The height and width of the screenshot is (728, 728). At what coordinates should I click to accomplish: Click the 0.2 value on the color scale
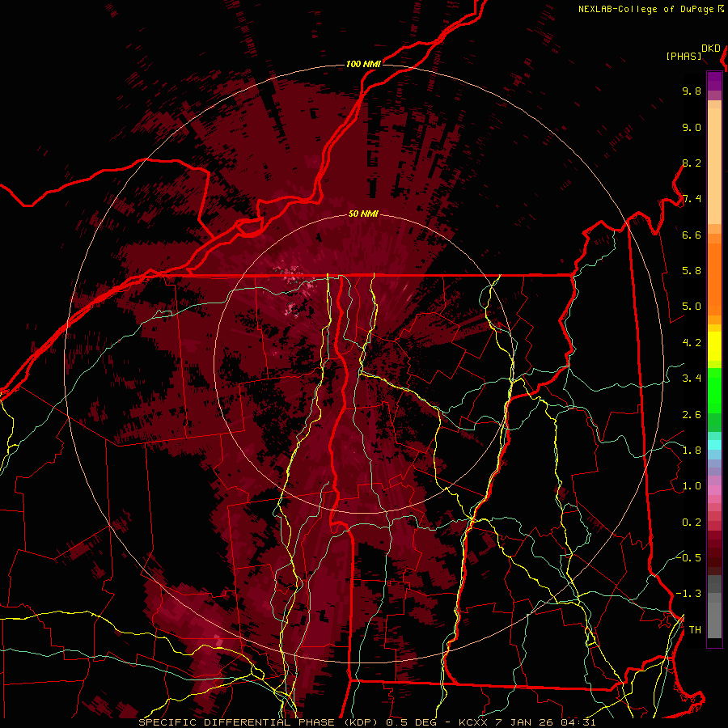point(692,523)
